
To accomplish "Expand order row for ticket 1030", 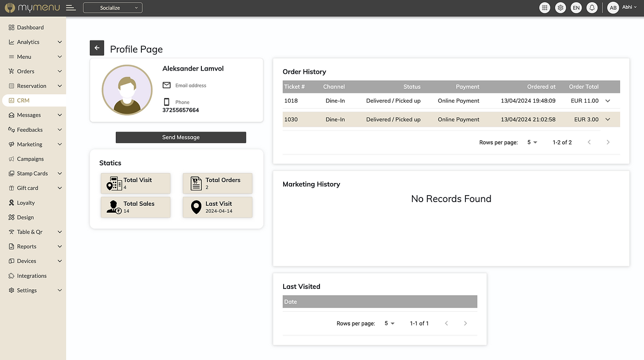I will (607, 119).
